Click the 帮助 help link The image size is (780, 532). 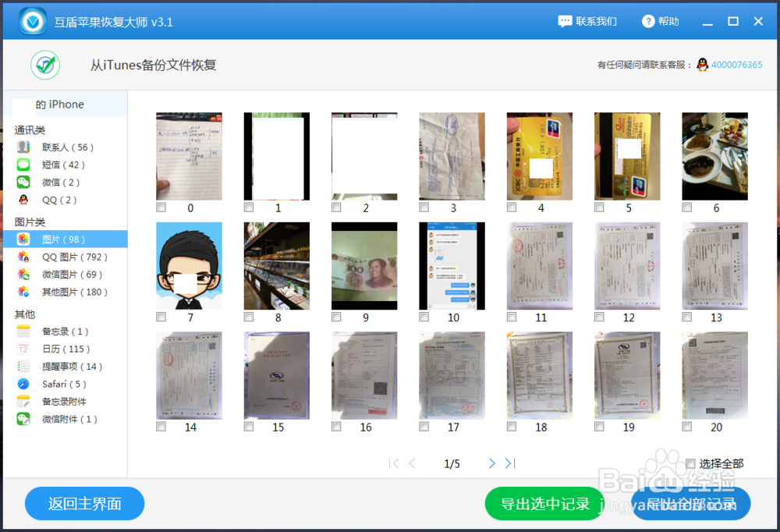668,21
